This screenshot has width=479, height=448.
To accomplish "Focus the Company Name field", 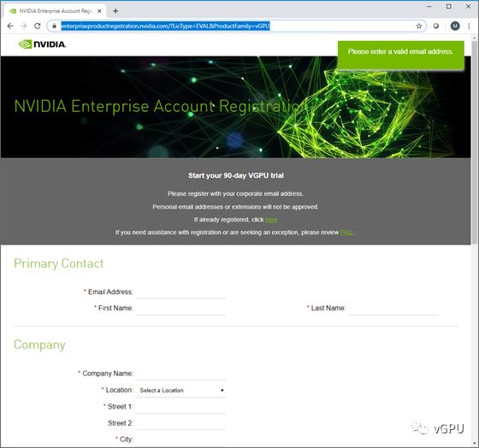I will (180, 374).
